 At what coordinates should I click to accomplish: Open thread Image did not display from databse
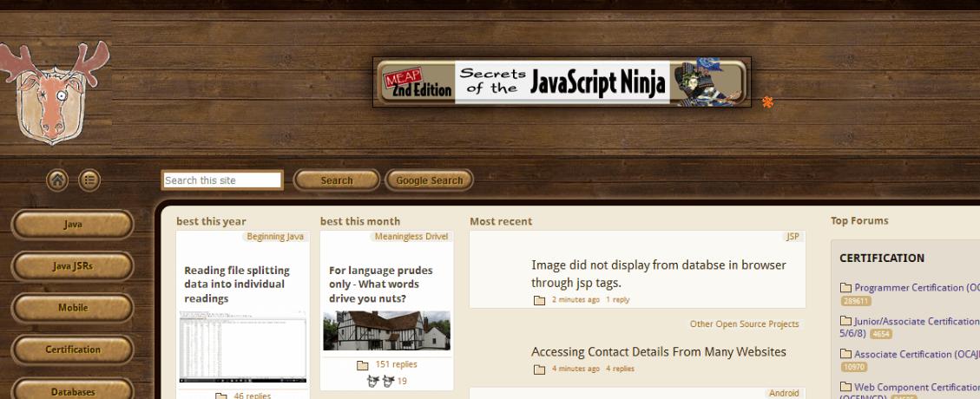[x=659, y=273]
